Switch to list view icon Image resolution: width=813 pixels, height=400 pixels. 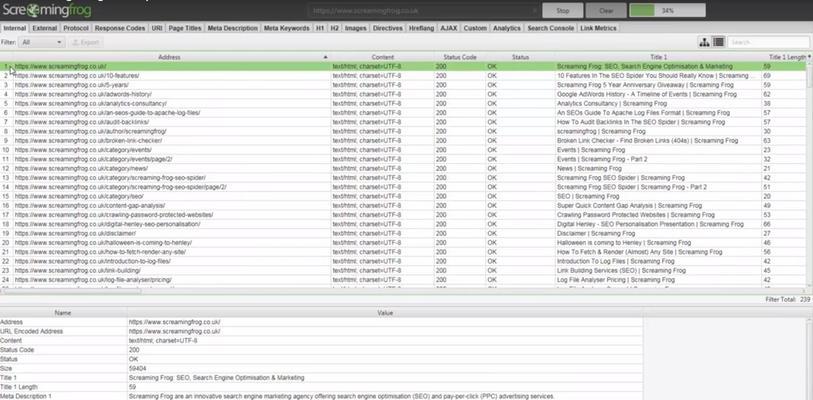click(718, 43)
